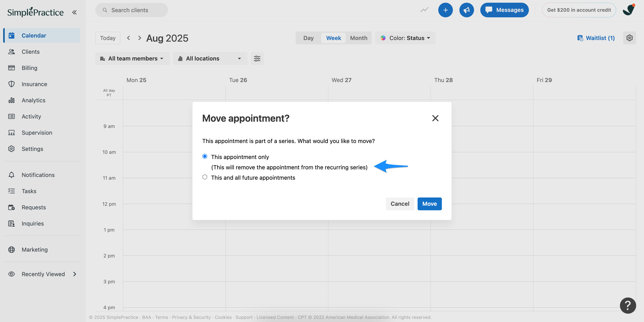644x322 pixels.
Task: Expand the Recently Viewed chevron
Action: tap(74, 274)
